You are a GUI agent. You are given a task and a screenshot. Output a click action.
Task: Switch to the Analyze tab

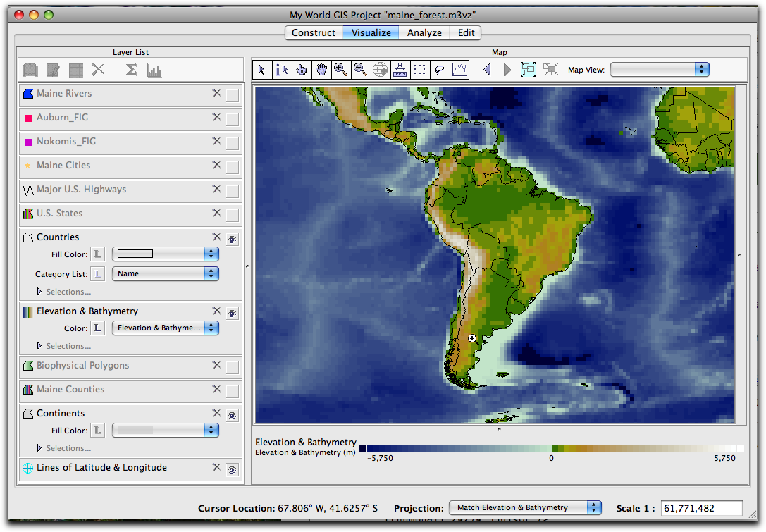424,32
